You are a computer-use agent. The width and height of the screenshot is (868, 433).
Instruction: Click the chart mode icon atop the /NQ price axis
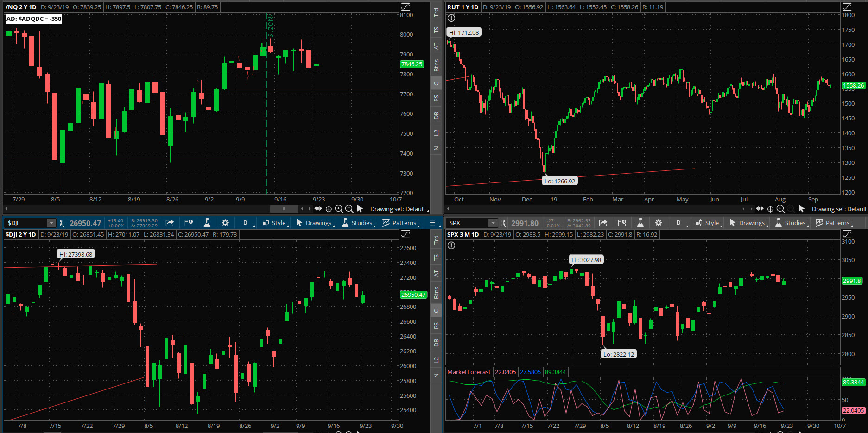point(405,7)
